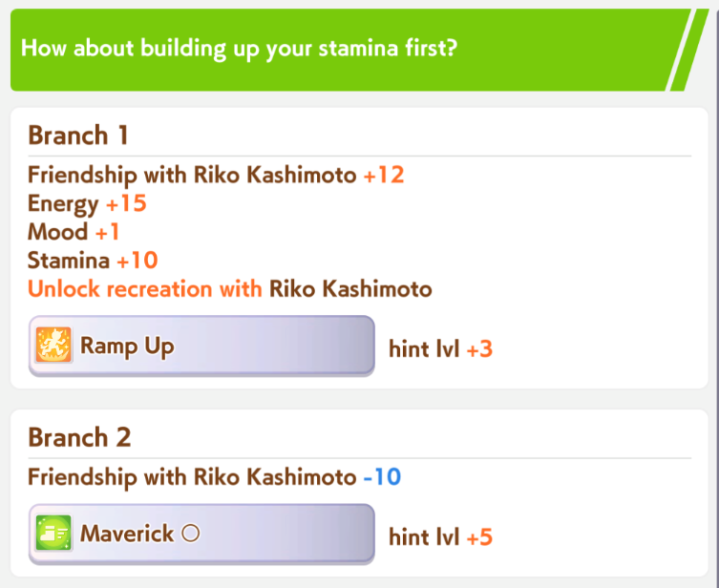
Task: Click the Ramp Up skill name text
Action: (x=127, y=346)
